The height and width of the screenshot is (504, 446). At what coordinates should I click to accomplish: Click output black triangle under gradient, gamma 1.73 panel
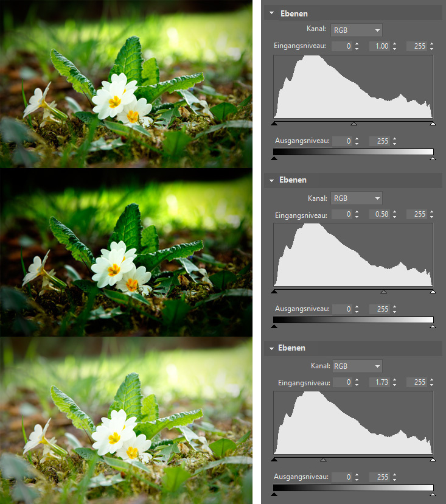tap(274, 494)
